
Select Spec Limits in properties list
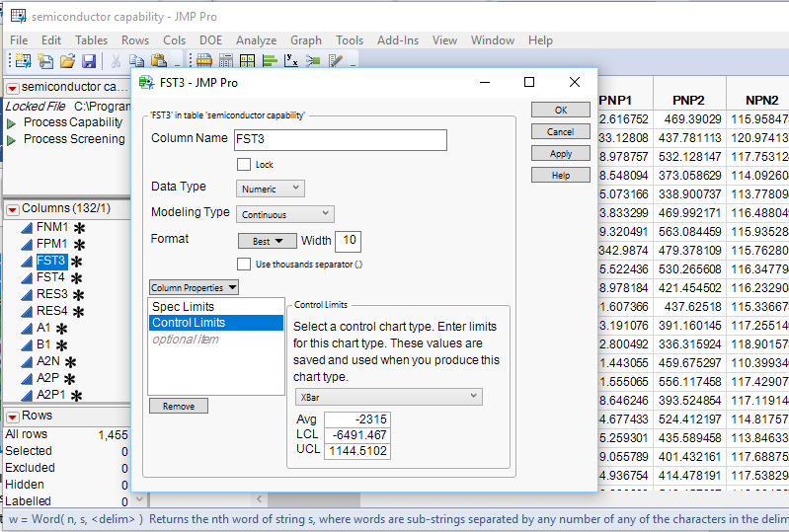point(216,307)
